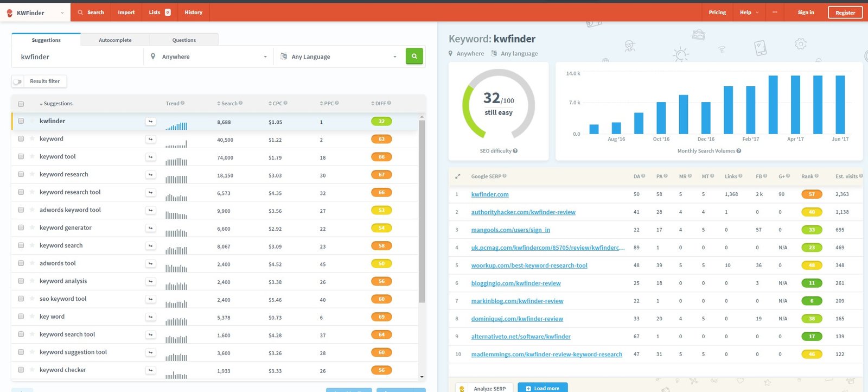This screenshot has width=868, height=392.
Task: Open kwfinder row arrow icon
Action: tap(151, 122)
